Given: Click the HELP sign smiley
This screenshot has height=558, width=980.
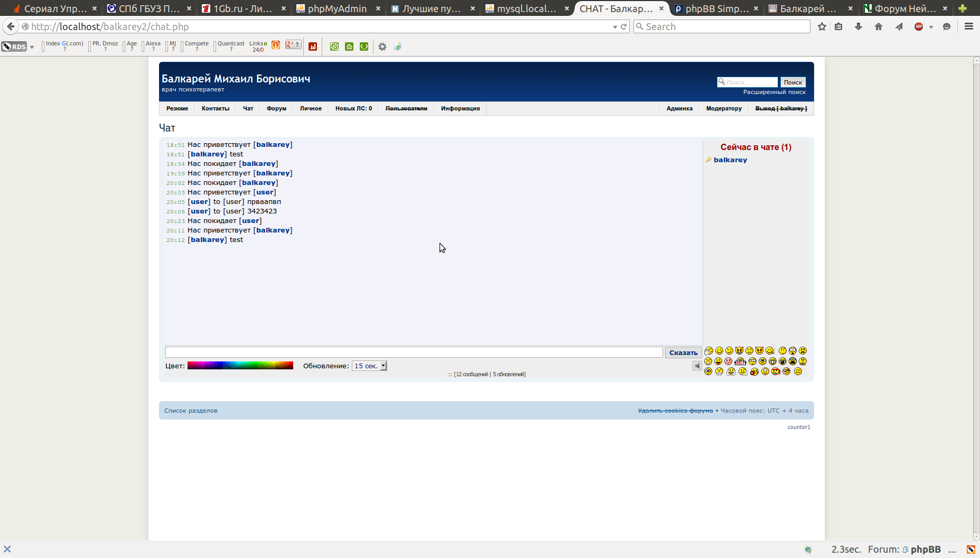Looking at the screenshot, I should coord(740,361).
